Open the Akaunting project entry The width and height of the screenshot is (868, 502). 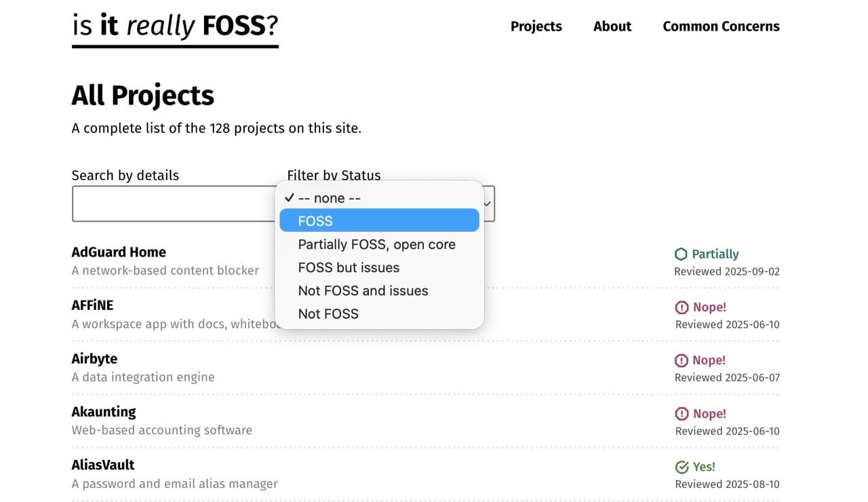[x=103, y=411]
